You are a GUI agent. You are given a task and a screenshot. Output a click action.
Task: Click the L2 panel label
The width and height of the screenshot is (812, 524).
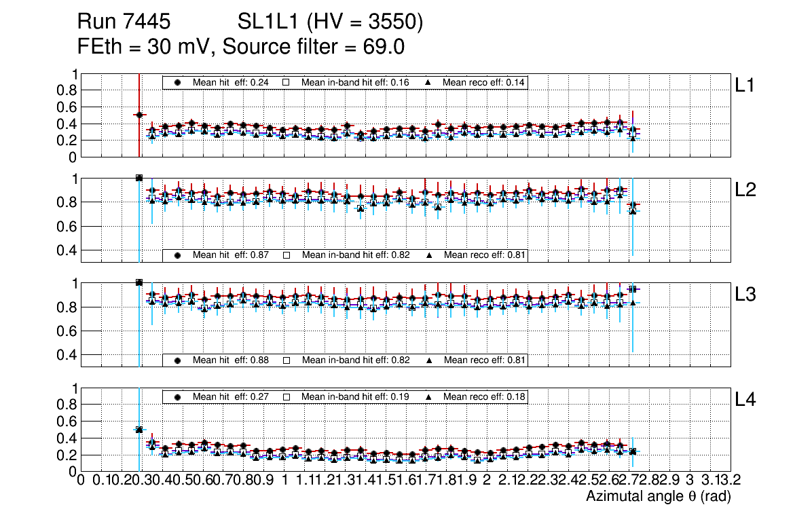745,189
